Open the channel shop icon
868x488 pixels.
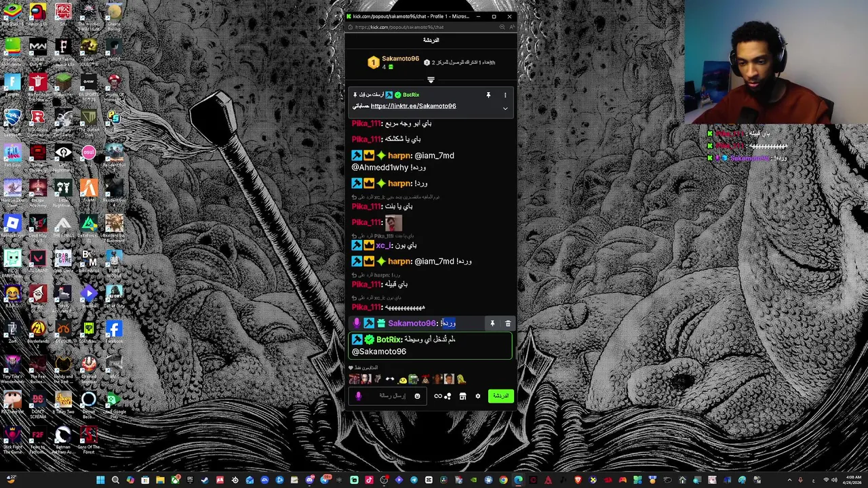pos(462,396)
